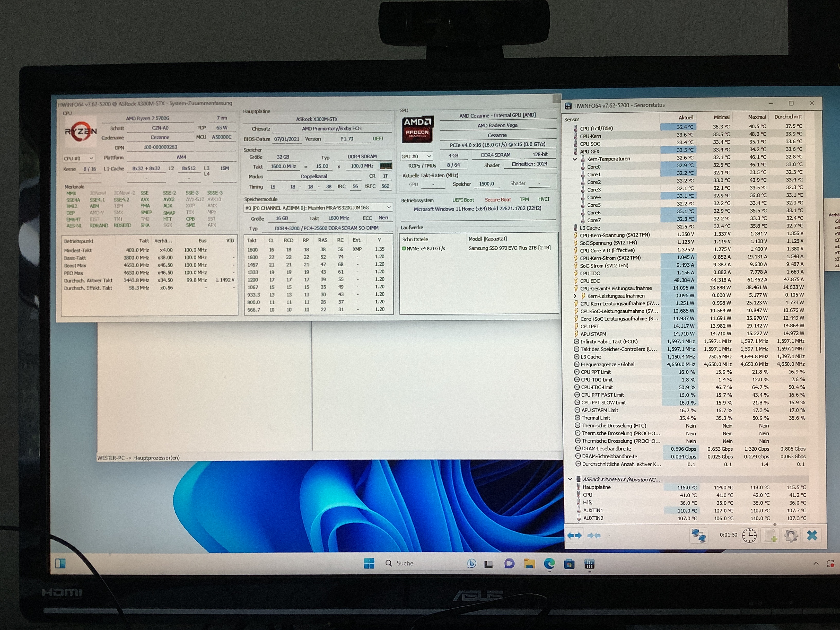Open Microsoft Edge from the taskbar
The image size is (840, 630).
tap(549, 564)
